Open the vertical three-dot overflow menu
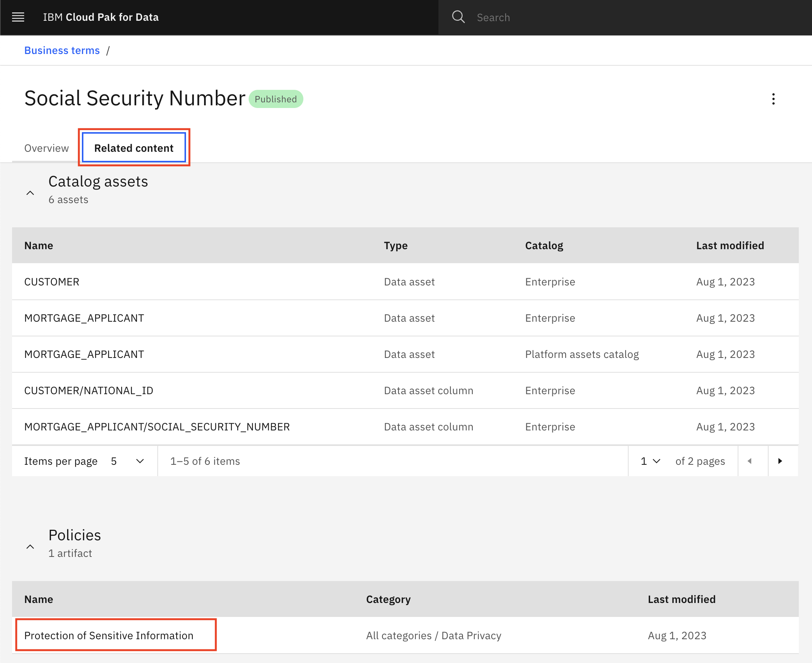The image size is (812, 663). pyautogui.click(x=773, y=99)
